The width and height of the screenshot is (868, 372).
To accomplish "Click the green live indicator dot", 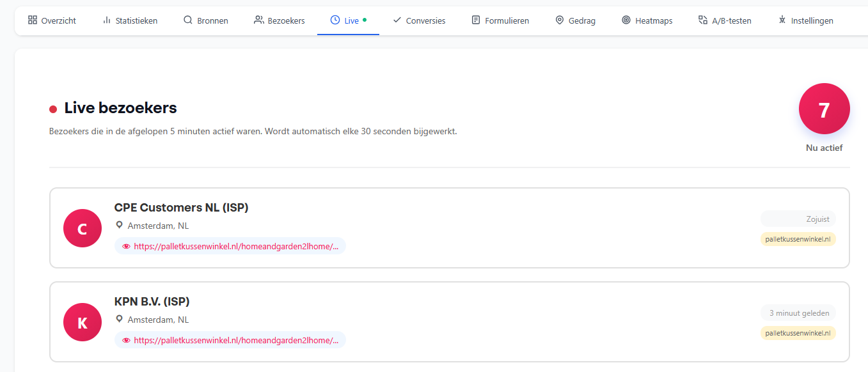I will (x=365, y=20).
